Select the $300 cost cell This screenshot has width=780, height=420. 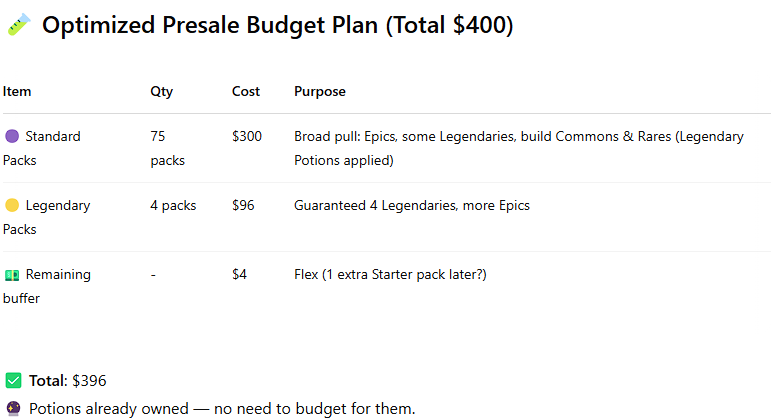pyautogui.click(x=247, y=136)
